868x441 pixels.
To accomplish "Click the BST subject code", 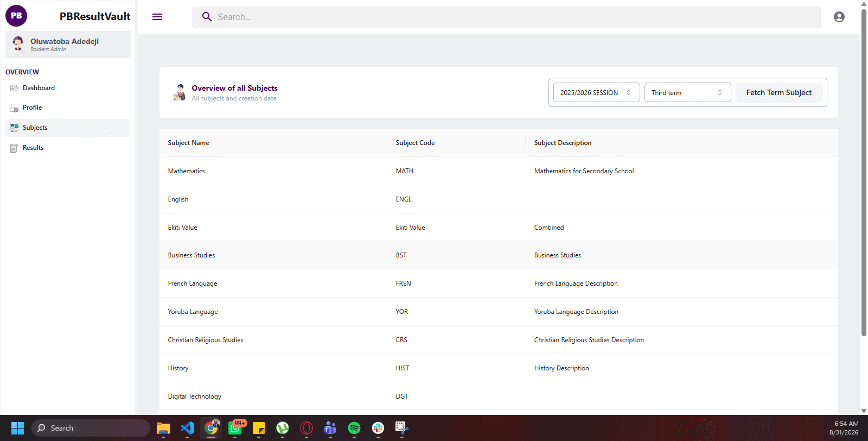I will pos(401,255).
